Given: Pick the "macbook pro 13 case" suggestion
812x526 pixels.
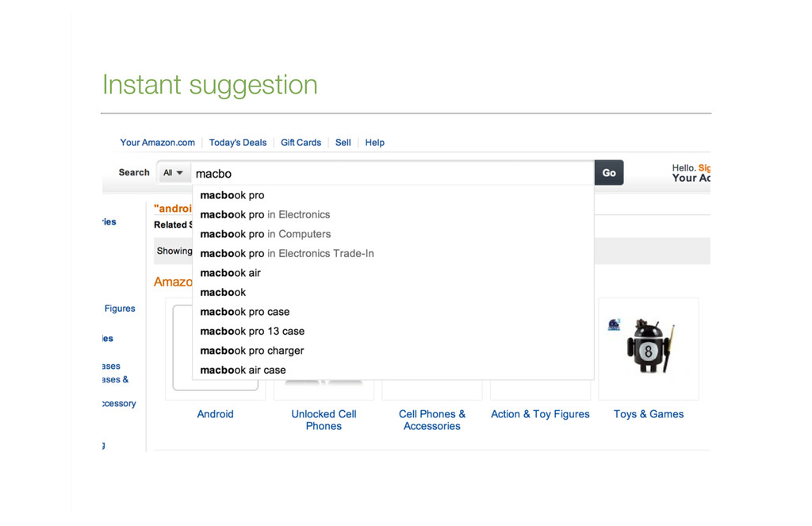Looking at the screenshot, I should coord(393,331).
